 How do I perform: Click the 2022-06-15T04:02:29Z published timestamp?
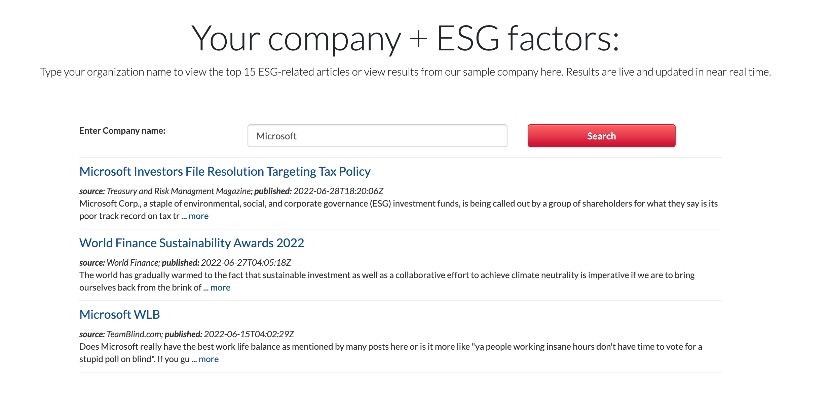(x=249, y=334)
